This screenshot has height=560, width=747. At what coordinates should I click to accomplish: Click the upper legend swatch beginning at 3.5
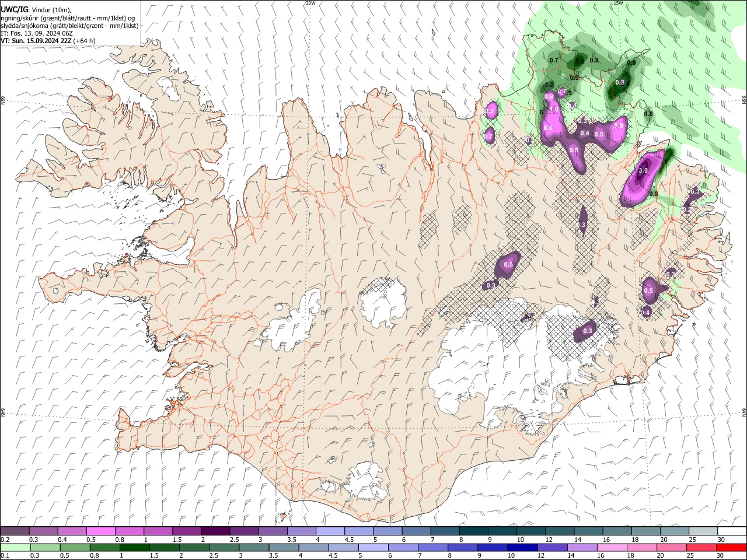pos(301,531)
